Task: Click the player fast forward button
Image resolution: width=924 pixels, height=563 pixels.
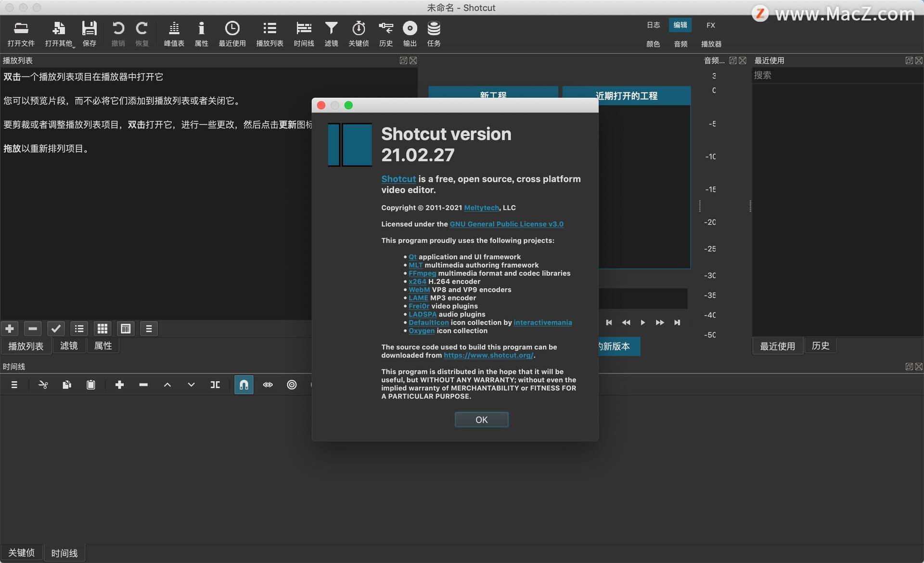Action: (660, 322)
